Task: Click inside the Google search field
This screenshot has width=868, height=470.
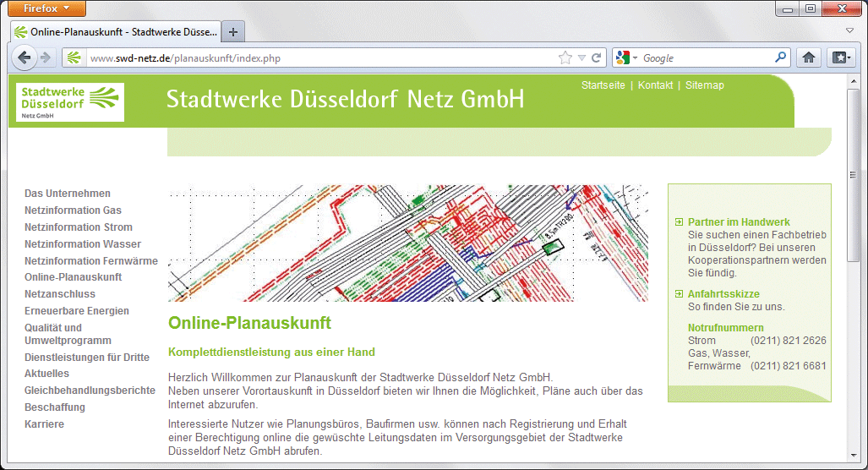Action: click(706, 57)
